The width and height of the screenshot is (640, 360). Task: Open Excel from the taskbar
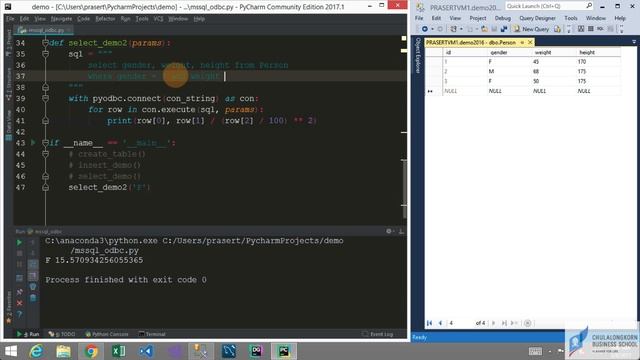119,351
